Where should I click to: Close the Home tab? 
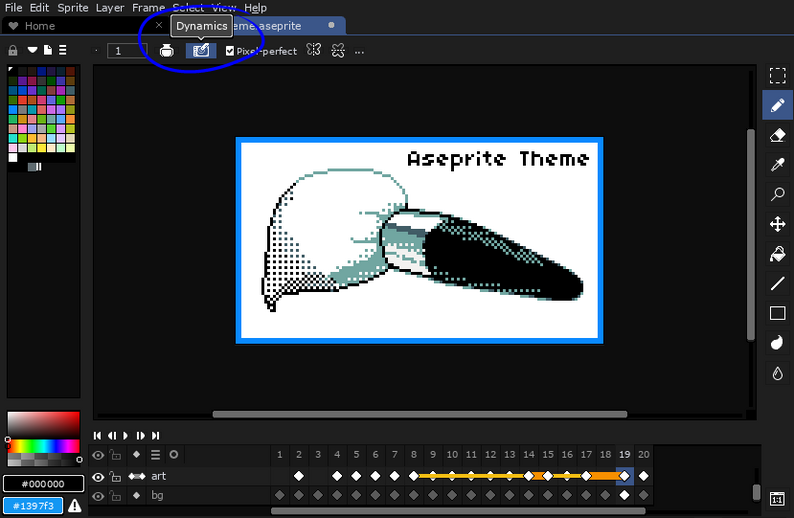159,25
